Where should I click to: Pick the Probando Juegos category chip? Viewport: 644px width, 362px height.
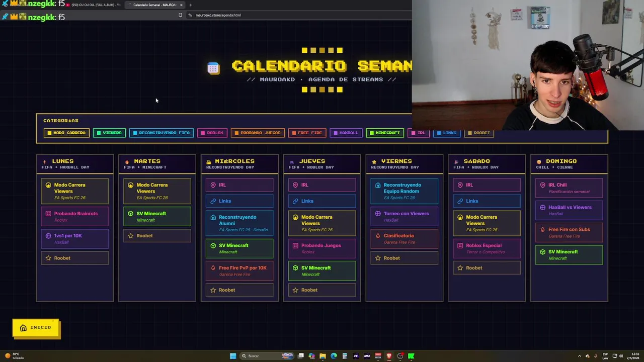click(258, 133)
